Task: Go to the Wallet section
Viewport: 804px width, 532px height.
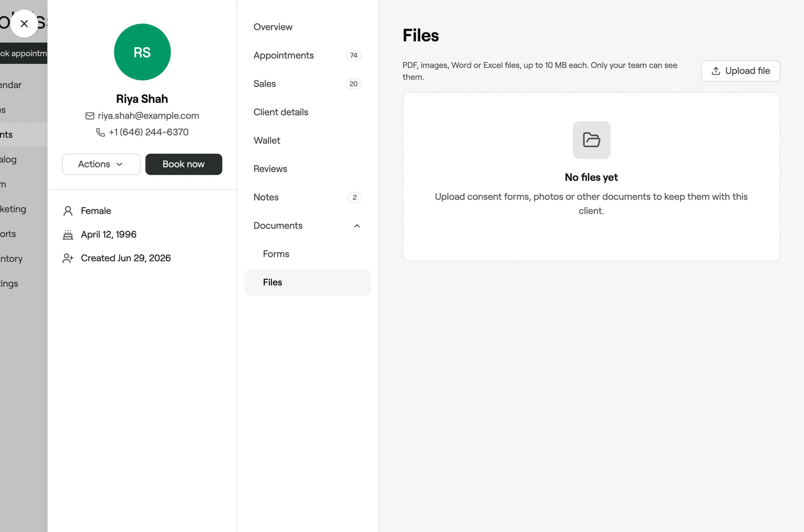Action: point(308,141)
